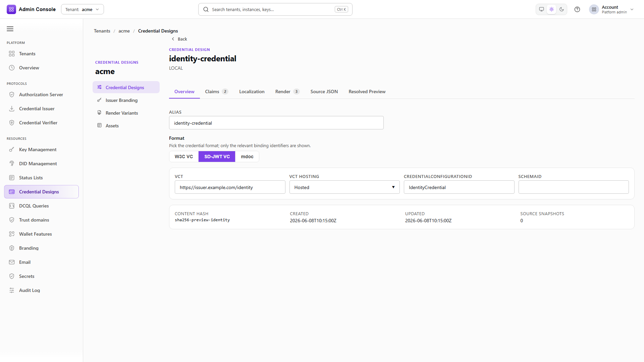Open Audit Log page
Image resolution: width=644 pixels, height=362 pixels.
coord(42,290)
